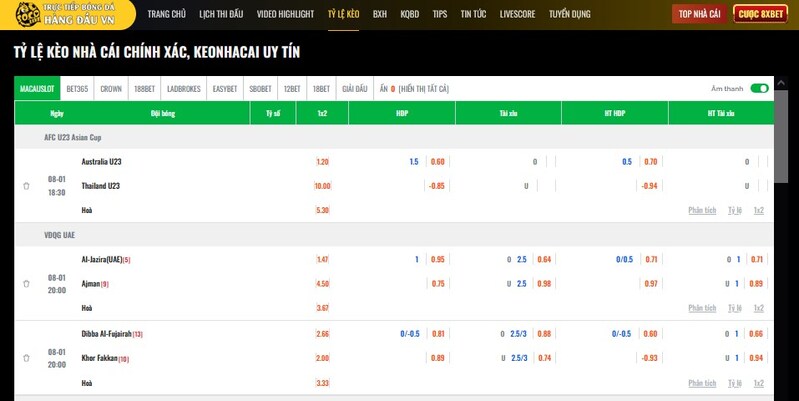799x401 pixels.
Task: Toggle the Âm thanh sound switch
Action: tap(759, 88)
